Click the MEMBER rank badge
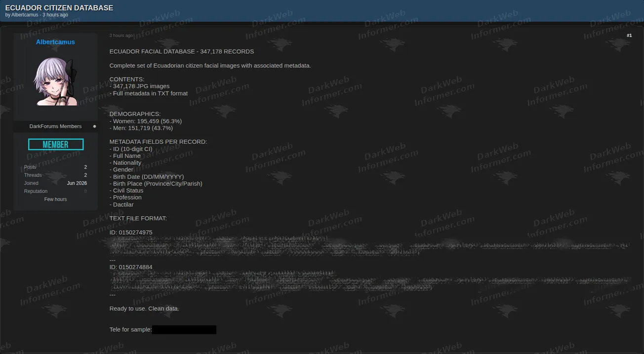The height and width of the screenshot is (354, 644). [x=56, y=144]
